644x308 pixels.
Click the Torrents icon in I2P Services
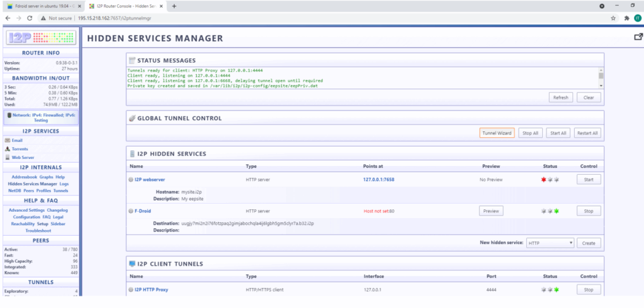(x=8, y=149)
